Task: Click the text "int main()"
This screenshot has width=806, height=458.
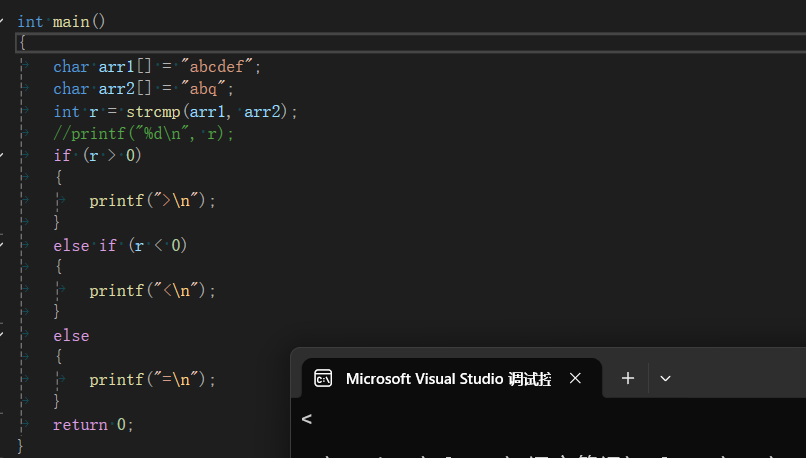Action: pos(61,22)
